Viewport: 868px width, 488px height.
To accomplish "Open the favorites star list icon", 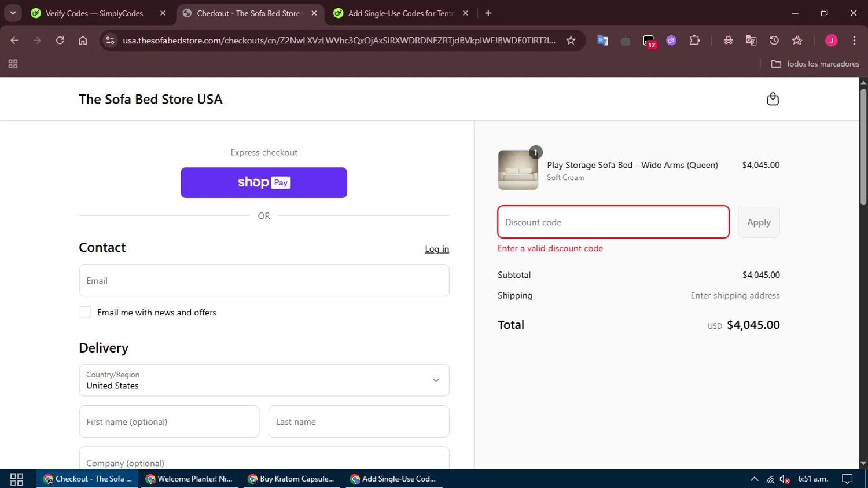I will coord(797,40).
